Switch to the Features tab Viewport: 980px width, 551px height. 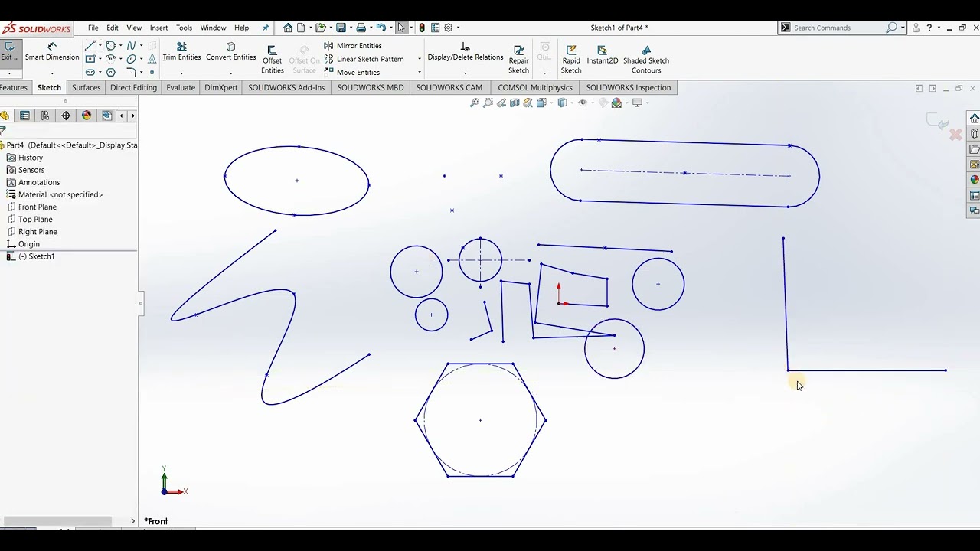tap(14, 87)
